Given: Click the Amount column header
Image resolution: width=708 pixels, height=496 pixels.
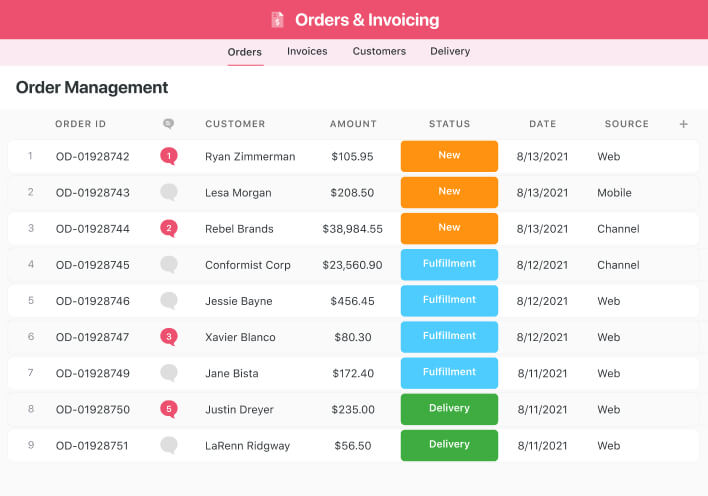Looking at the screenshot, I should tap(353, 124).
